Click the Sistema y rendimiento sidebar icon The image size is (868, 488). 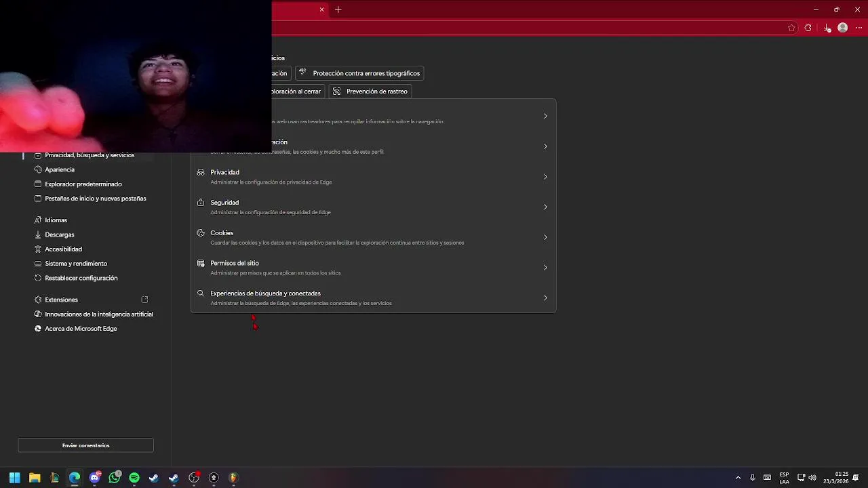[x=39, y=264]
